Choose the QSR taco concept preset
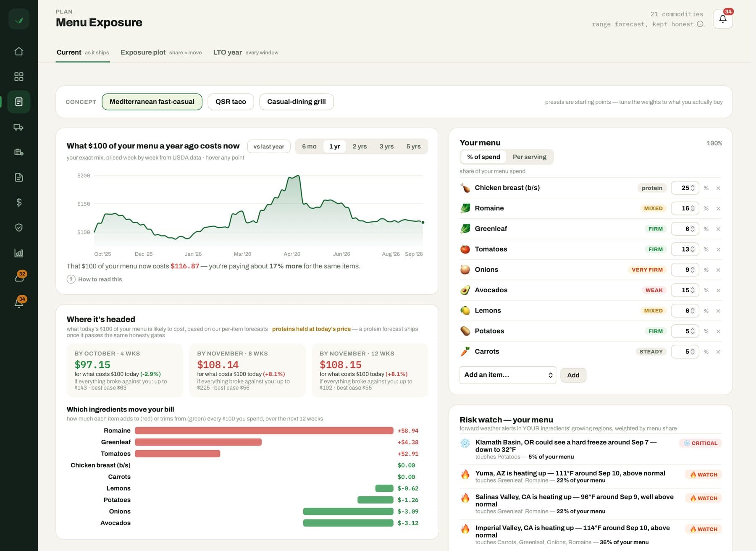 [x=231, y=102]
